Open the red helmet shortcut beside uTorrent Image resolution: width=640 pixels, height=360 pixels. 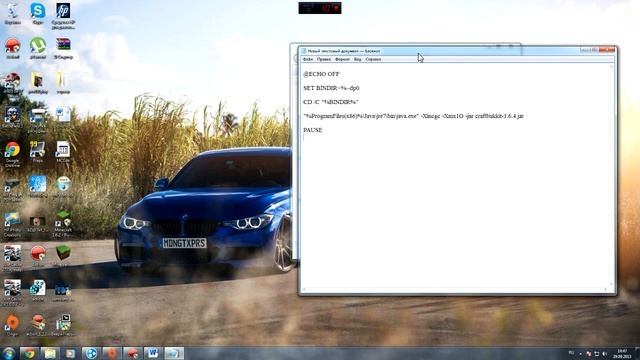[13, 47]
